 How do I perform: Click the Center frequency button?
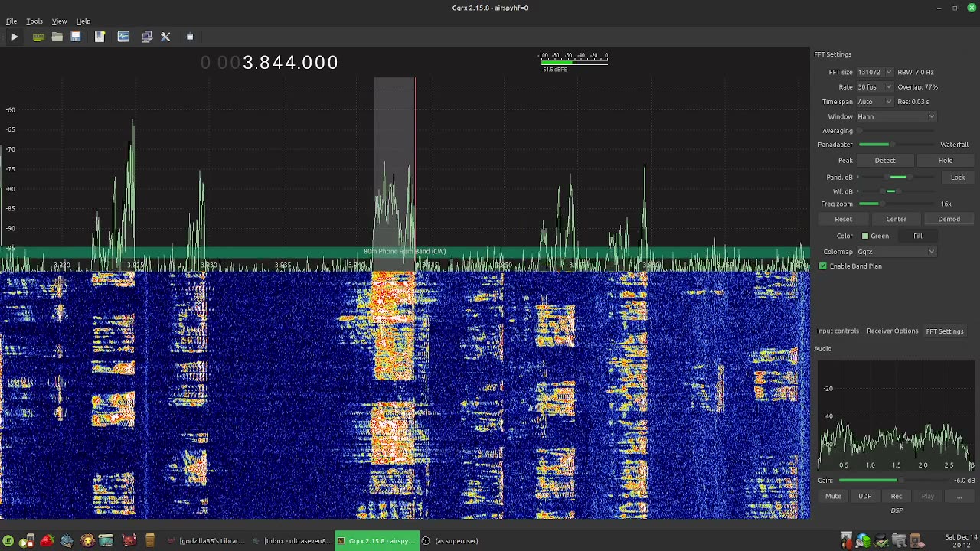[x=896, y=220]
